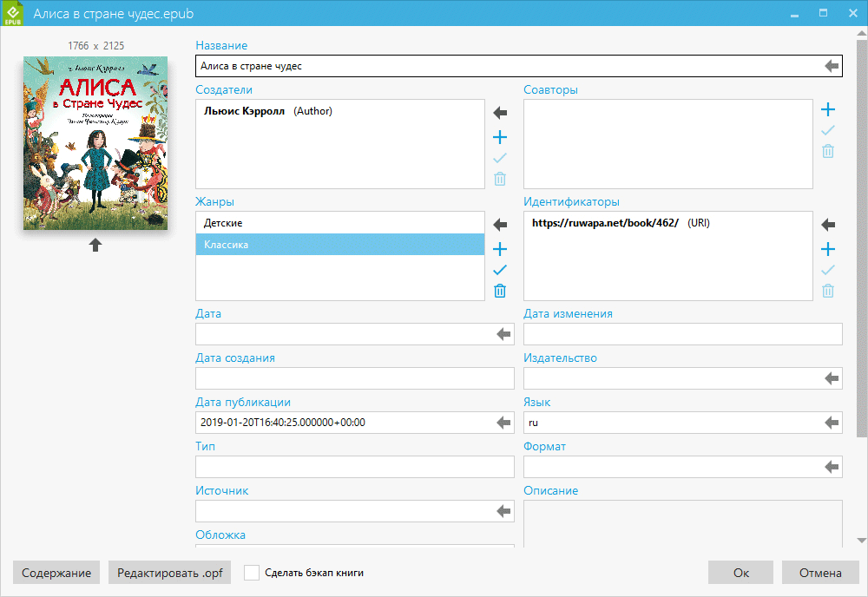Click the plus icon next to Соавторы list
The image size is (868, 597).
click(828, 109)
